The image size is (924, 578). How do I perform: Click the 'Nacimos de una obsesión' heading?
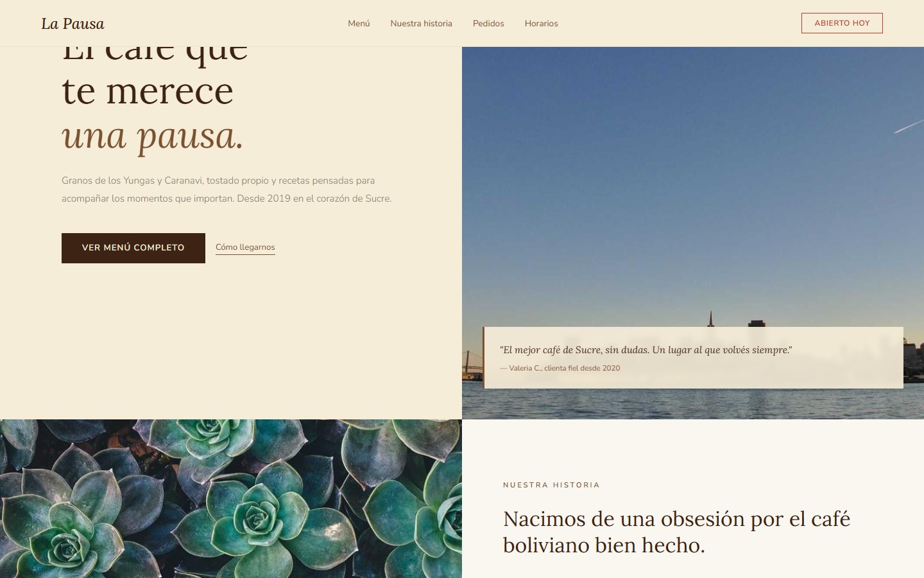click(x=676, y=532)
